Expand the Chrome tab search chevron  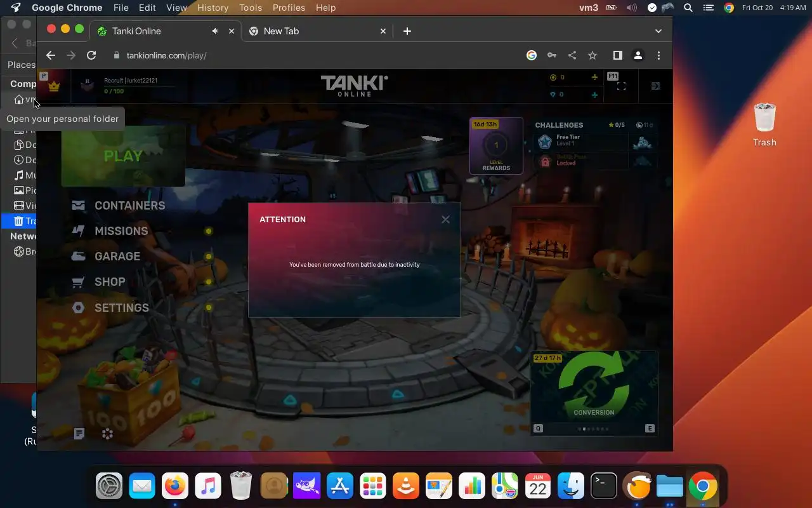pyautogui.click(x=658, y=31)
